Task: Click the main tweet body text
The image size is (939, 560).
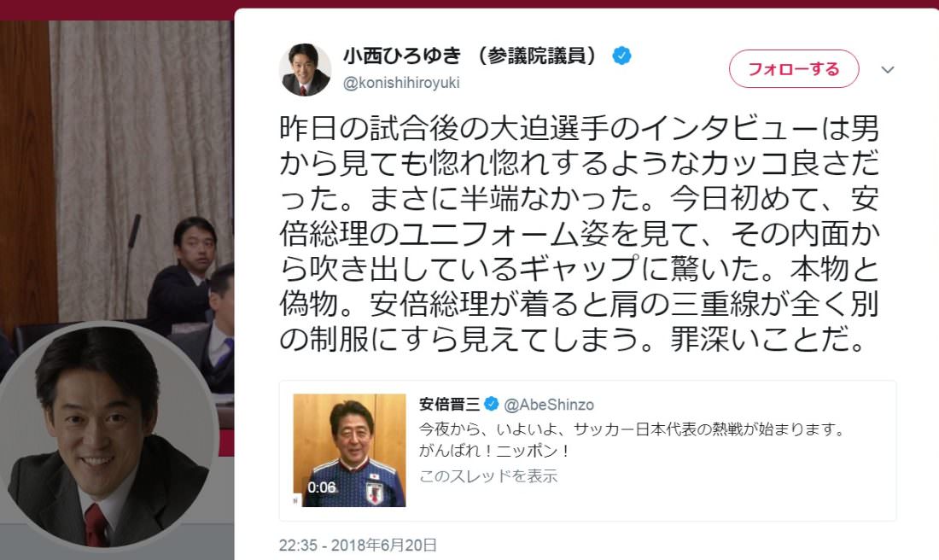Action: coord(579,234)
